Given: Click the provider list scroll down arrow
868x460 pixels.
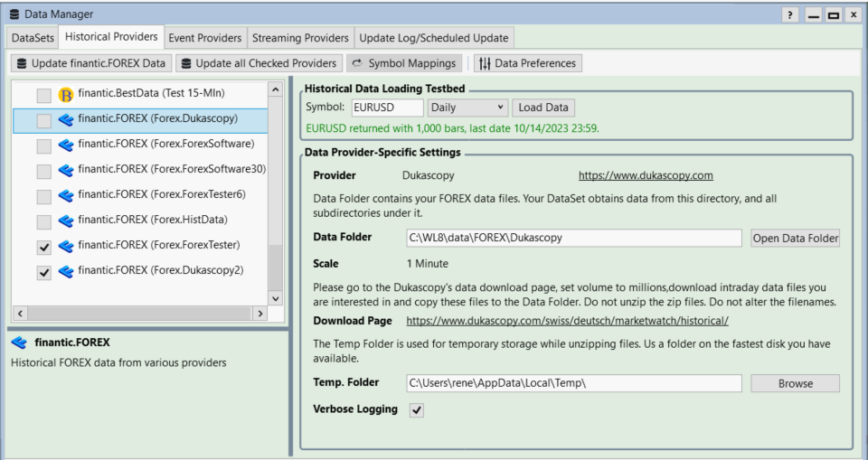Looking at the screenshot, I should click(x=275, y=298).
